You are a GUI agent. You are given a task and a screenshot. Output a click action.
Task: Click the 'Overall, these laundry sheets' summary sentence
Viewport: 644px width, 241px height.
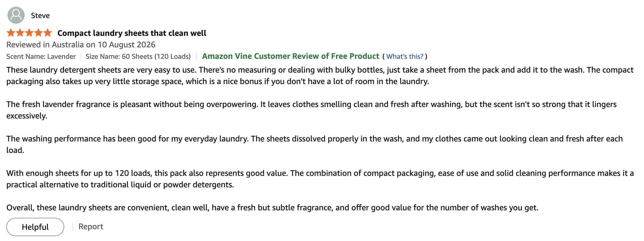tap(272, 208)
